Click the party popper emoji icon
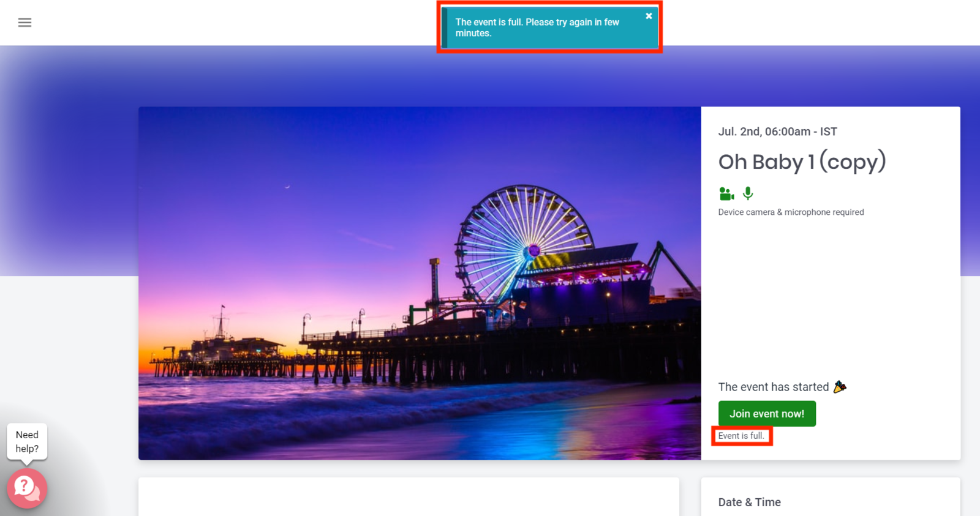The height and width of the screenshot is (516, 980). [x=840, y=386]
